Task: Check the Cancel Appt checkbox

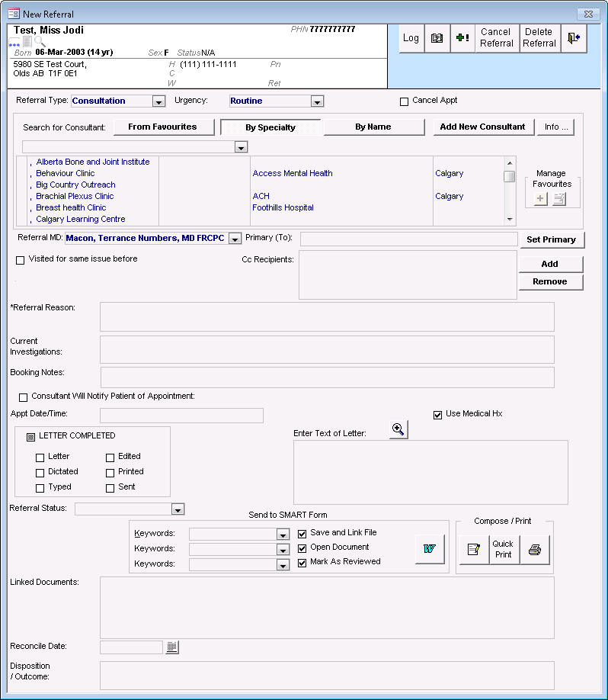Action: [x=404, y=101]
